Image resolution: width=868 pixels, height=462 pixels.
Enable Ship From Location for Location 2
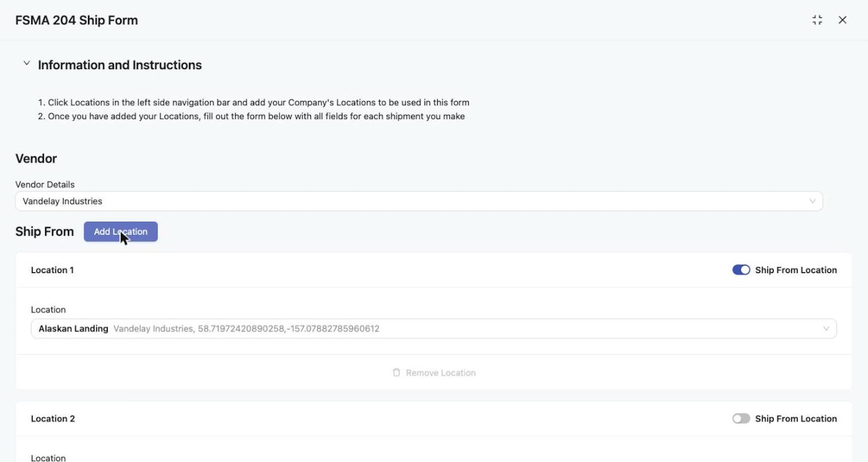[x=741, y=419]
